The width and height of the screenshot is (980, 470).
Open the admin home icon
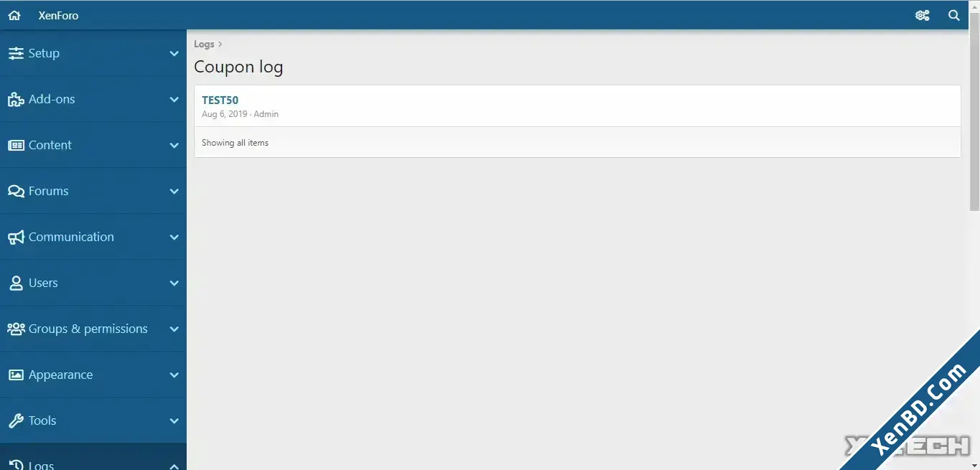coord(14,15)
